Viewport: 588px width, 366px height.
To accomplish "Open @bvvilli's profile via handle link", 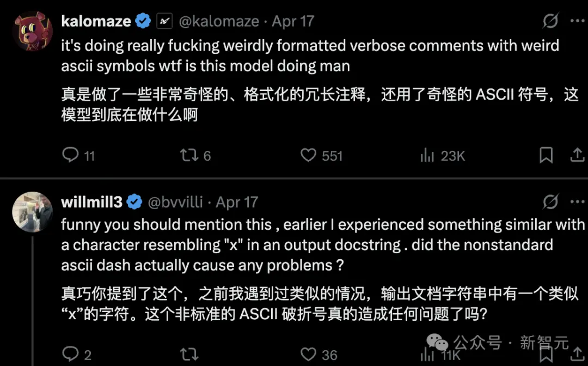I will pyautogui.click(x=174, y=202).
